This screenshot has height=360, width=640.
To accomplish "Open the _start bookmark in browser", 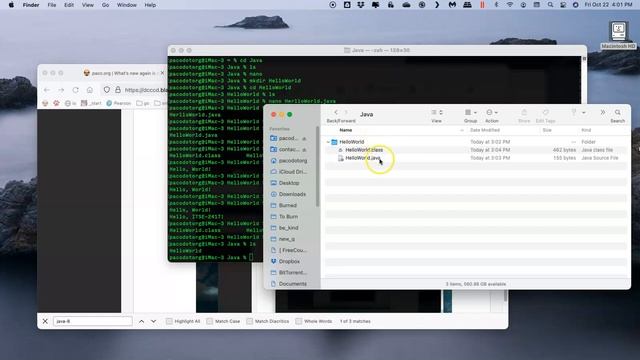I will (x=91, y=103).
